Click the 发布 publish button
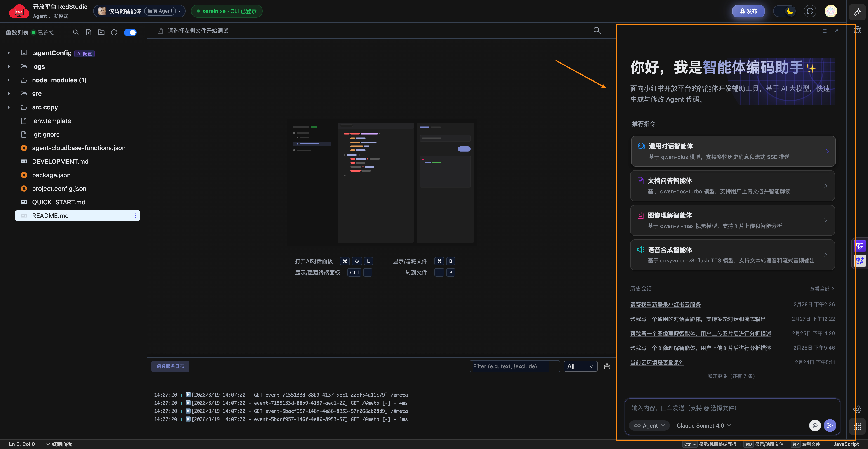This screenshot has width=868, height=449. point(748,11)
